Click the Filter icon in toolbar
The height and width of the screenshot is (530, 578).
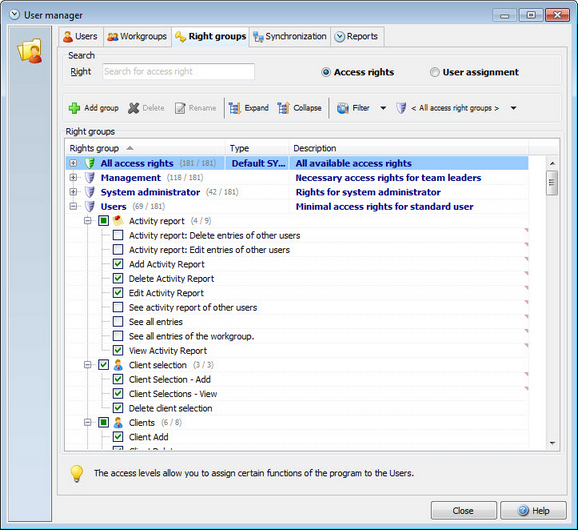(342, 108)
